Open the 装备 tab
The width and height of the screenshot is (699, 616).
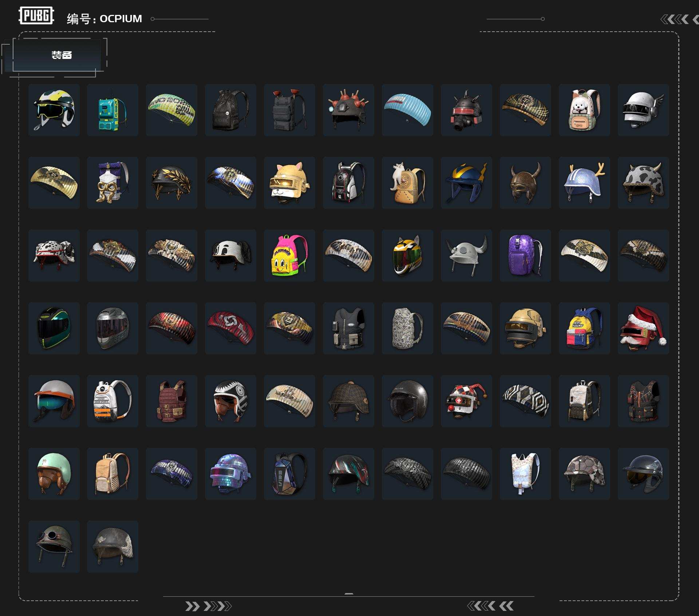57,55
